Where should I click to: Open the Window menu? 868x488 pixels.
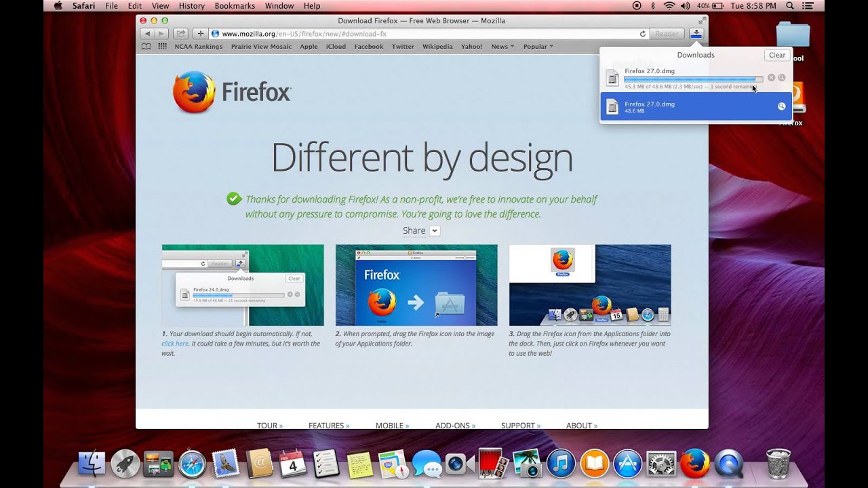click(279, 5)
